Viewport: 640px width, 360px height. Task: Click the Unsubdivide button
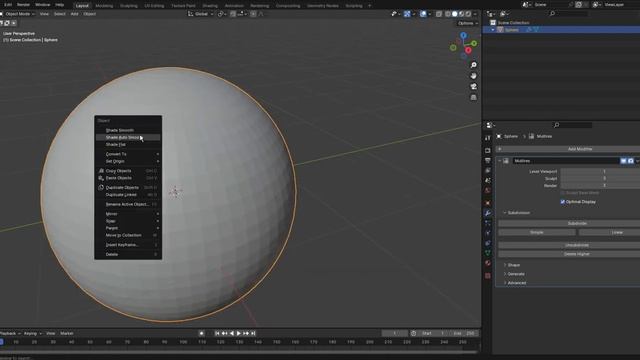(x=569, y=245)
